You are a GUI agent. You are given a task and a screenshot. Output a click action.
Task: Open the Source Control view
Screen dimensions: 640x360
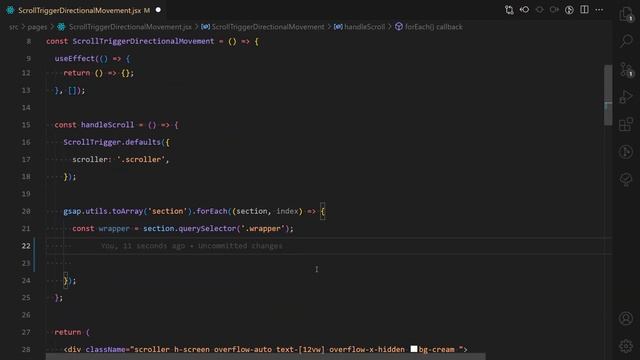[626, 69]
